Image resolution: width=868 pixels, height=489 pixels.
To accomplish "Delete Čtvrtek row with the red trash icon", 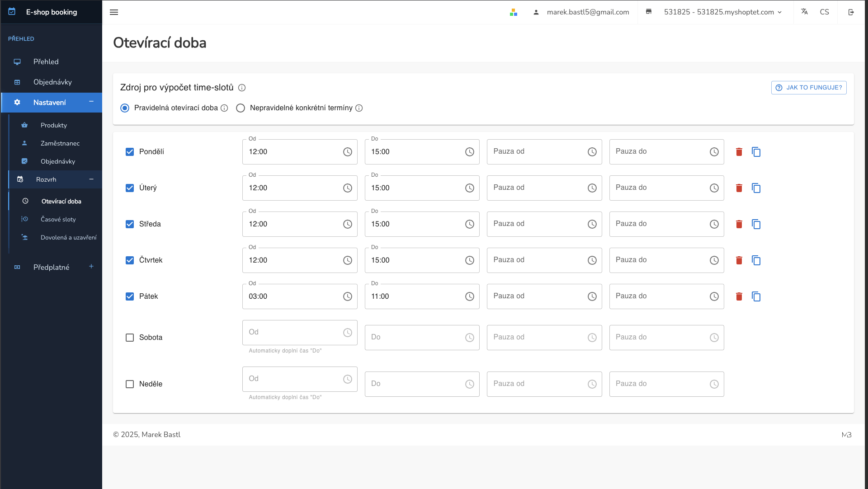I will 739,260.
